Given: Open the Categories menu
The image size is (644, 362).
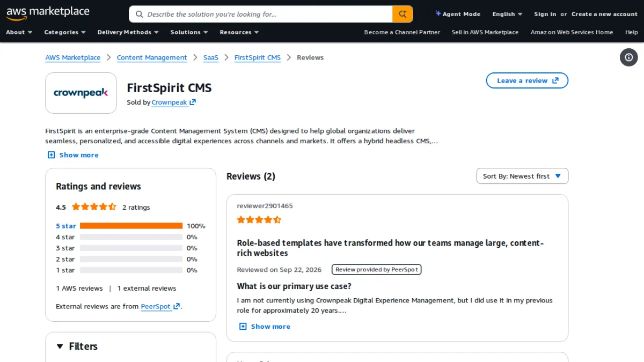Looking at the screenshot, I should coord(65,32).
